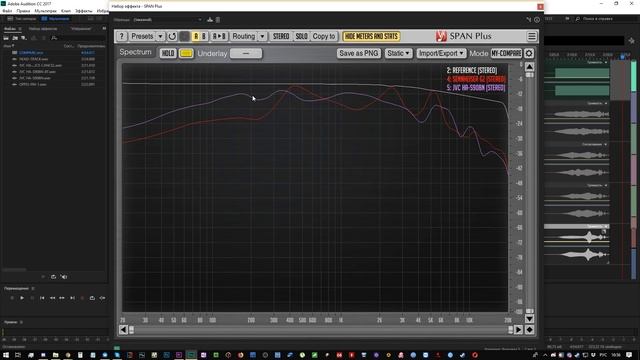Copy state with the A▸B button
The height and width of the screenshot is (360, 640).
(219, 36)
